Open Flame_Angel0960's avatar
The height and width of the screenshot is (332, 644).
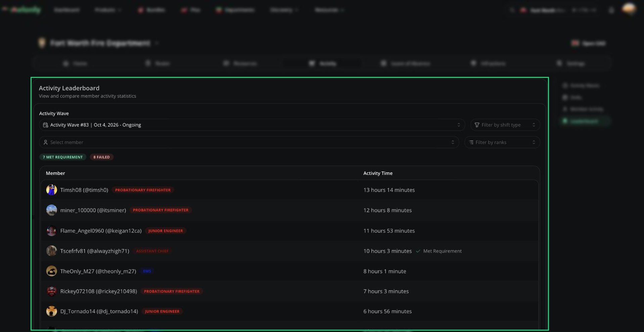51,231
